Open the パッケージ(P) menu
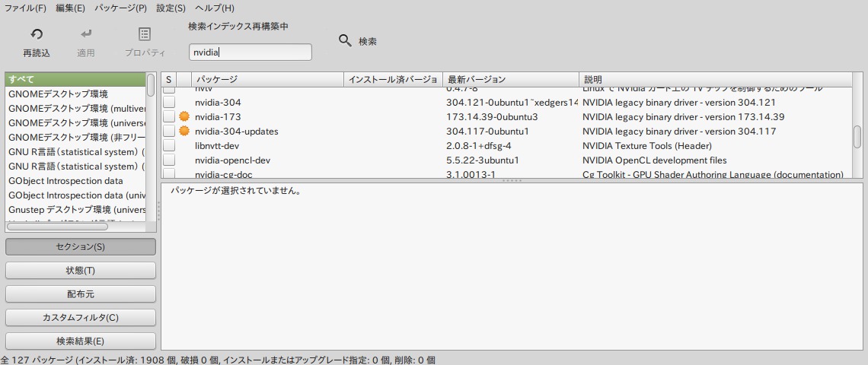The width and height of the screenshot is (868, 365). click(120, 8)
